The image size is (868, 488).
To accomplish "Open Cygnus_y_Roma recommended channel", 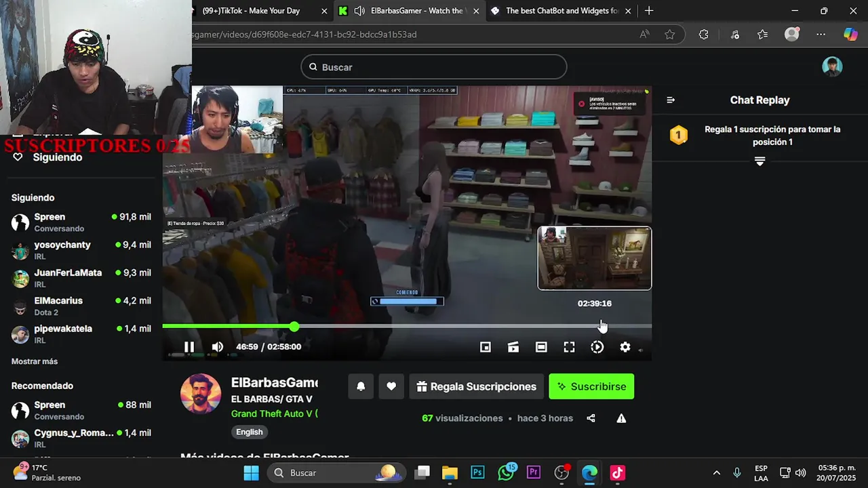I will tap(81, 438).
